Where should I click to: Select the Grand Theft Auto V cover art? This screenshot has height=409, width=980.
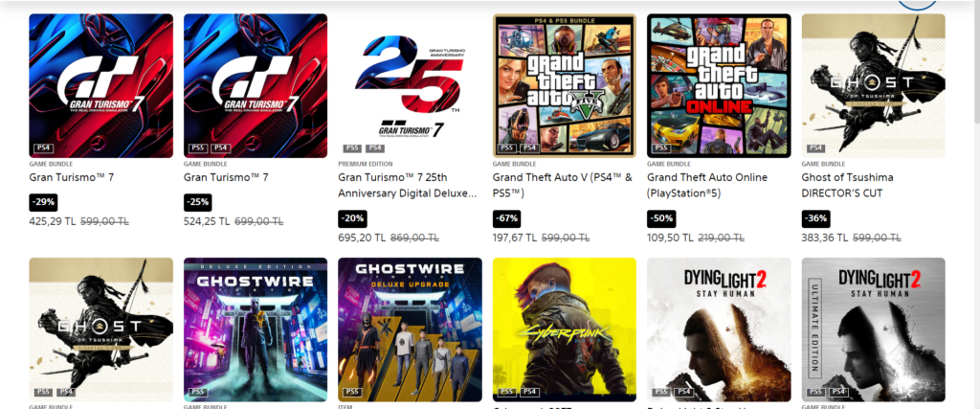pos(565,85)
